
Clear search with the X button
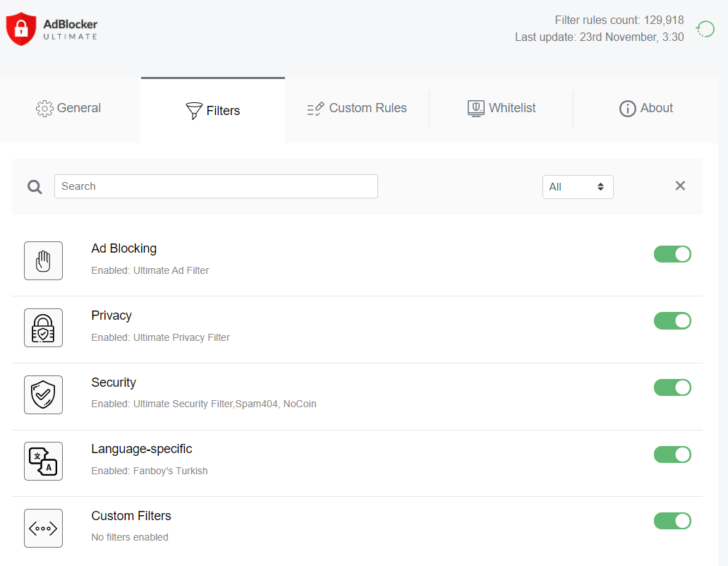point(680,186)
